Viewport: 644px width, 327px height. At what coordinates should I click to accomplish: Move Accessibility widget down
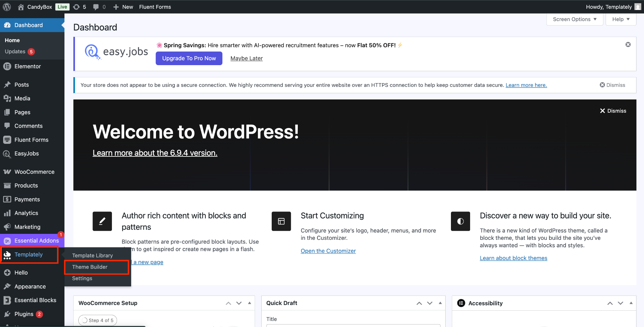620,303
